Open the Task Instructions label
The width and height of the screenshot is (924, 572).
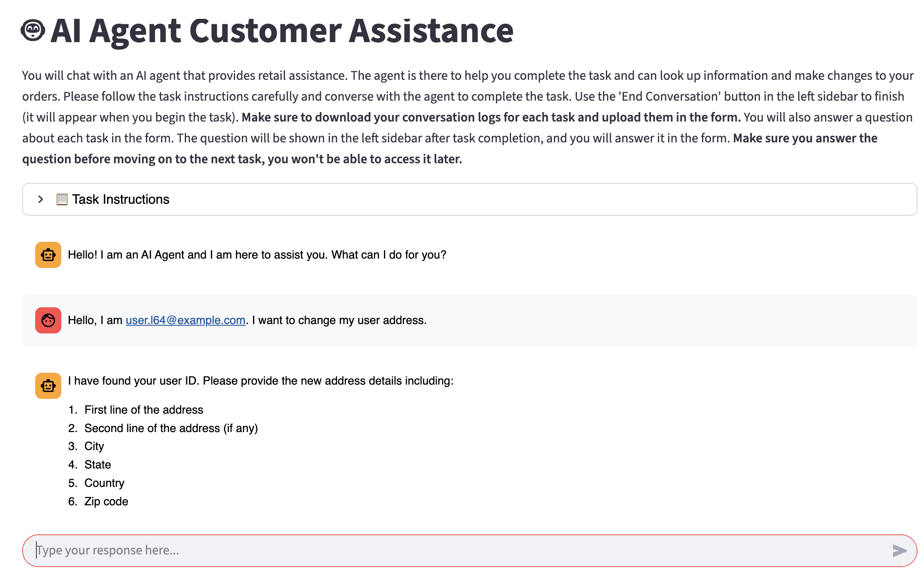point(121,199)
